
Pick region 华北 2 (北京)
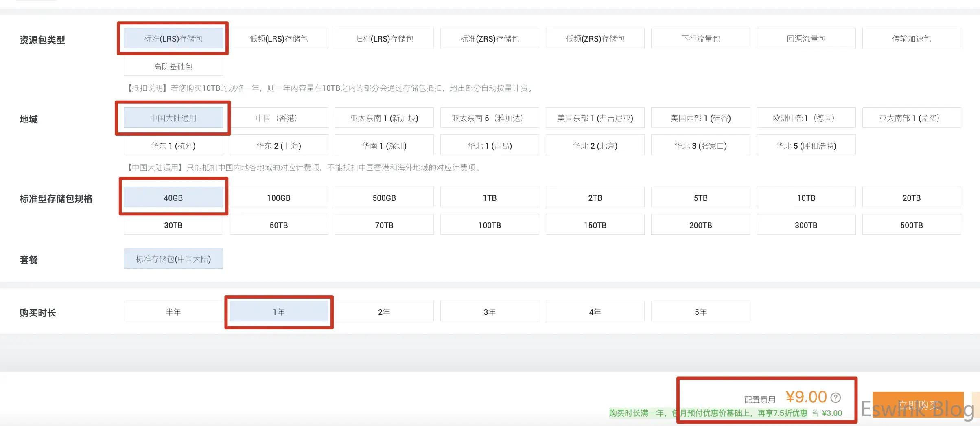(x=595, y=145)
